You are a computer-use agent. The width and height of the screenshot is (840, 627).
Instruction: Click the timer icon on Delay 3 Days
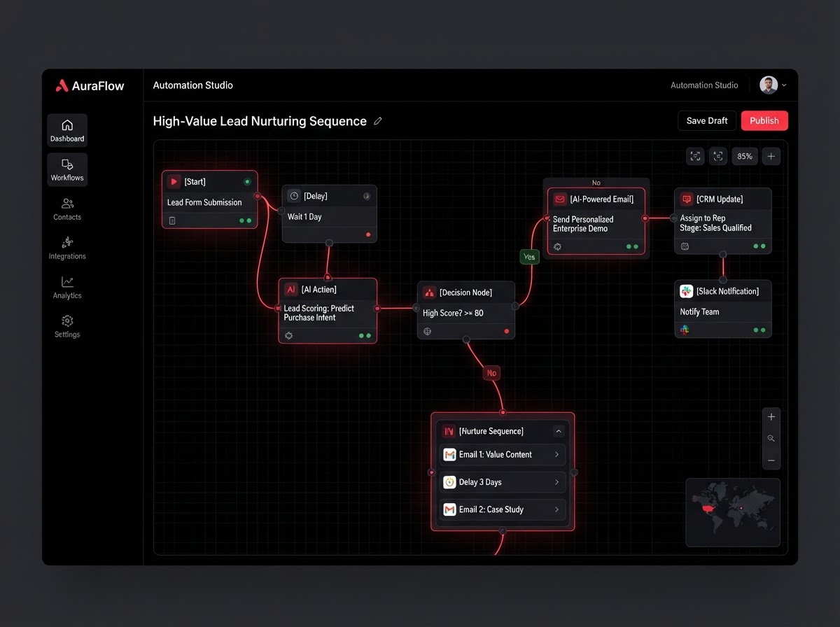[449, 482]
